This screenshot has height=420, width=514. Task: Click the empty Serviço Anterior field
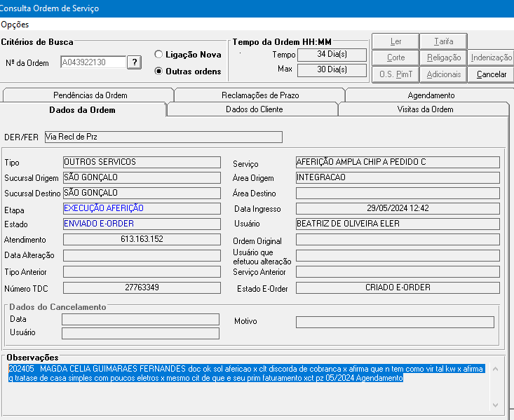pyautogui.click(x=398, y=271)
